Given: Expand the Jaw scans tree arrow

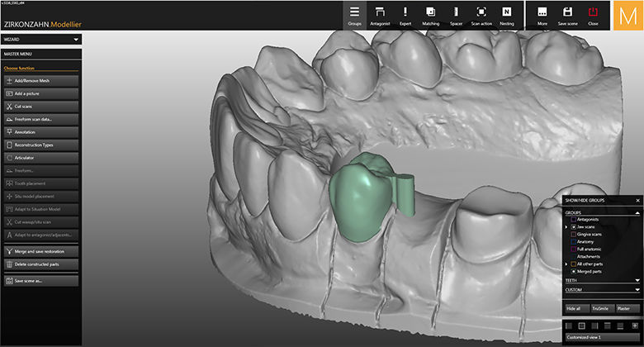Looking at the screenshot, I should click(566, 227).
